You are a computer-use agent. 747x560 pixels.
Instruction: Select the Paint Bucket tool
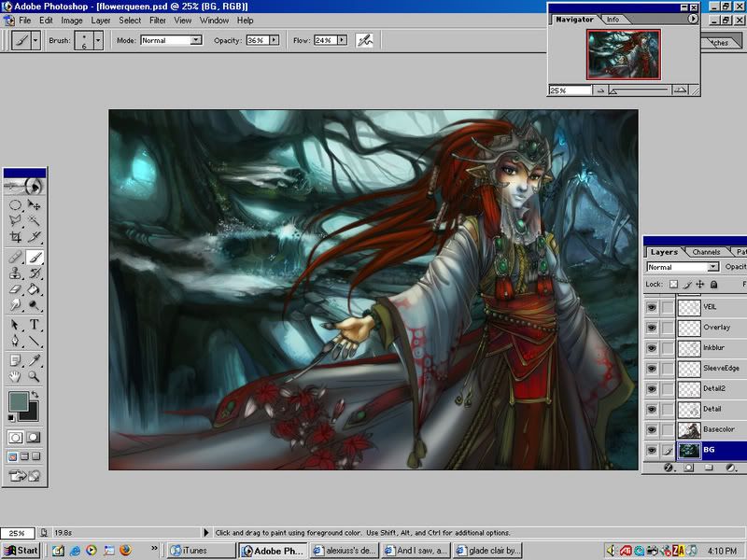34,289
